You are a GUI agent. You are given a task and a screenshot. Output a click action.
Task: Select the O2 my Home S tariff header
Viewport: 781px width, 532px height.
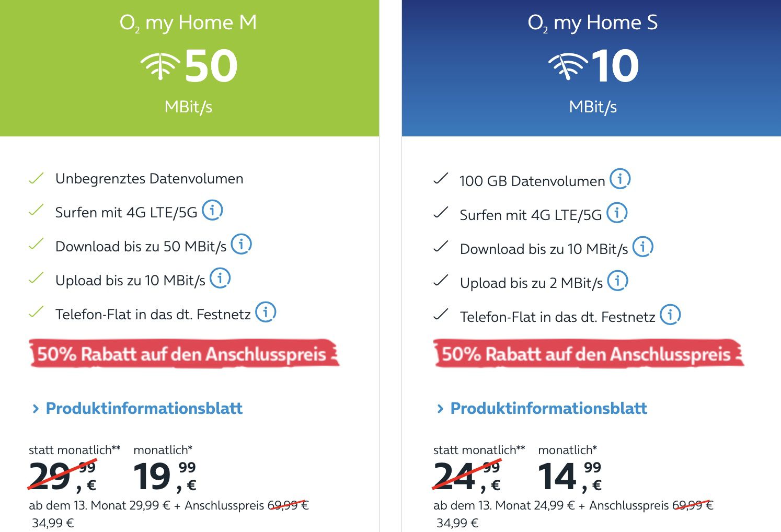point(593,22)
